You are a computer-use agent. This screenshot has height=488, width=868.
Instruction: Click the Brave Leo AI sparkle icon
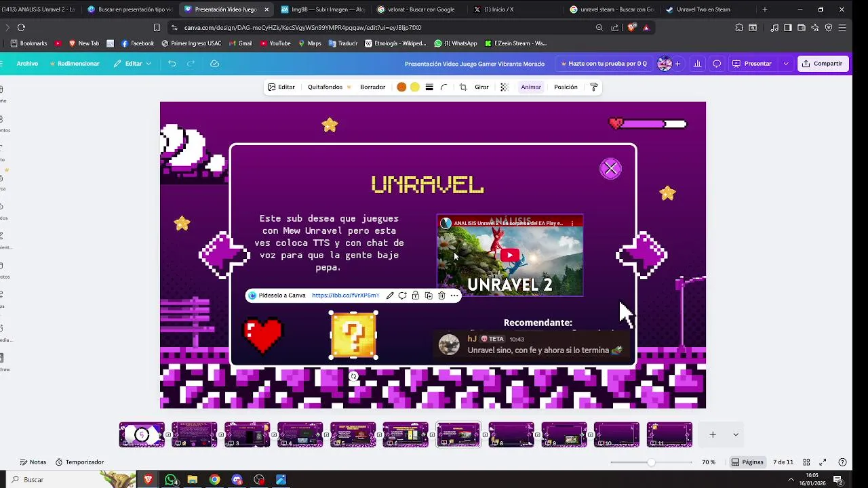click(x=815, y=28)
